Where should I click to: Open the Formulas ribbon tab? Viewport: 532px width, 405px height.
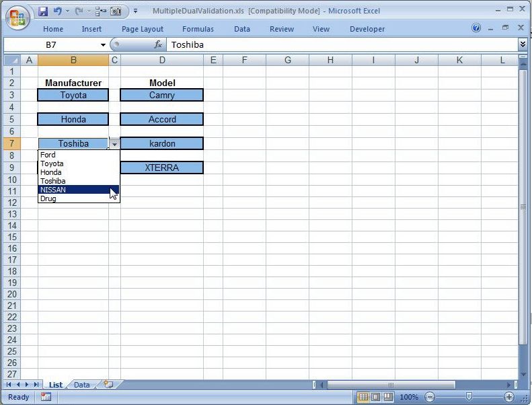pos(198,29)
